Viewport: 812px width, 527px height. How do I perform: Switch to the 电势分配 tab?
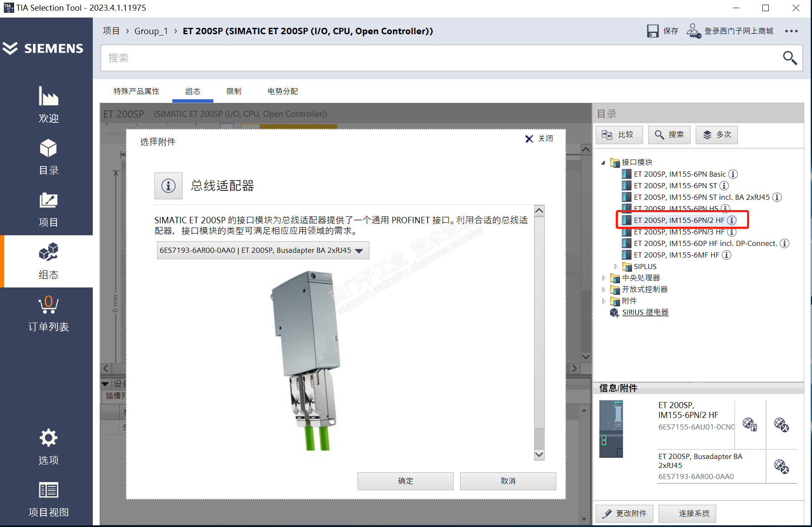tap(283, 91)
